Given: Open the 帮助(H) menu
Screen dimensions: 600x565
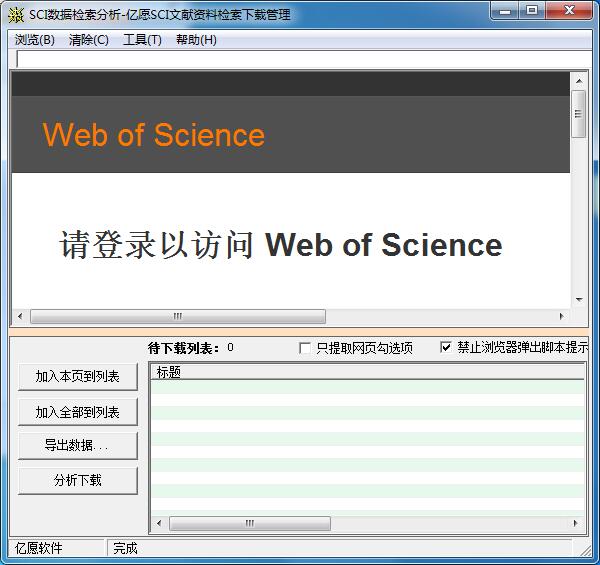Looking at the screenshot, I should pos(196,40).
